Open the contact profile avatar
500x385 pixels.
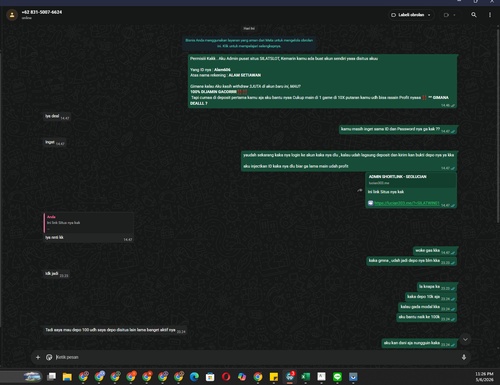click(12, 15)
